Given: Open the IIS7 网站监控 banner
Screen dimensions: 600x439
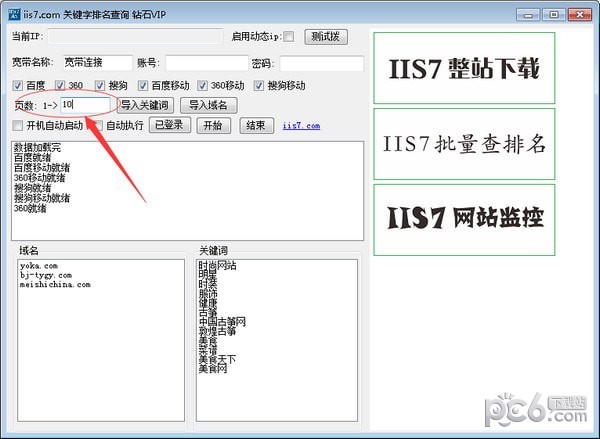Looking at the screenshot, I should (464, 220).
